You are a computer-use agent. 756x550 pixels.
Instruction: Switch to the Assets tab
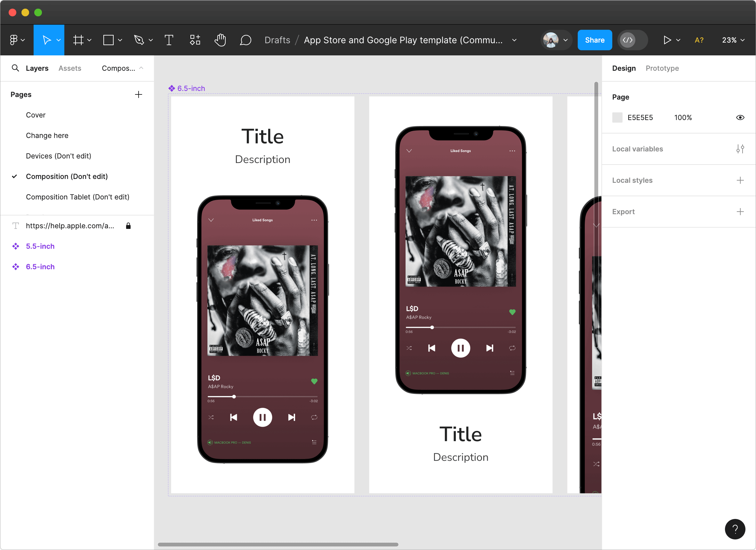click(70, 68)
